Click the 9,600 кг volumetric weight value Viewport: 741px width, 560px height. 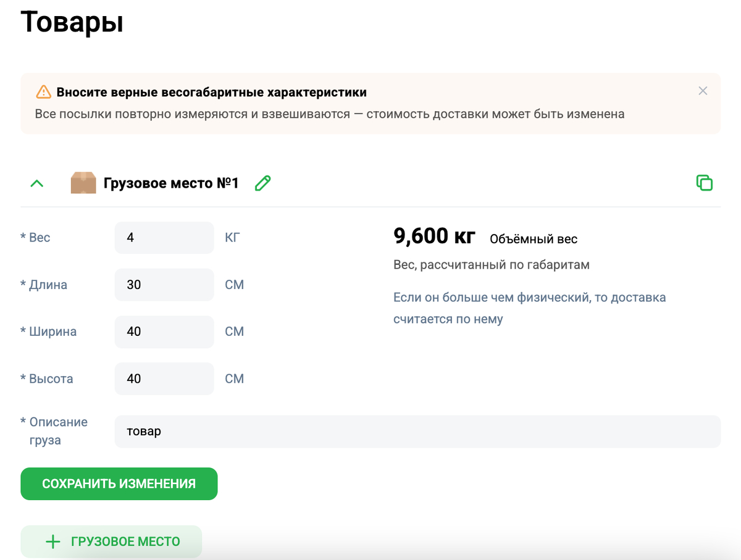[434, 236]
